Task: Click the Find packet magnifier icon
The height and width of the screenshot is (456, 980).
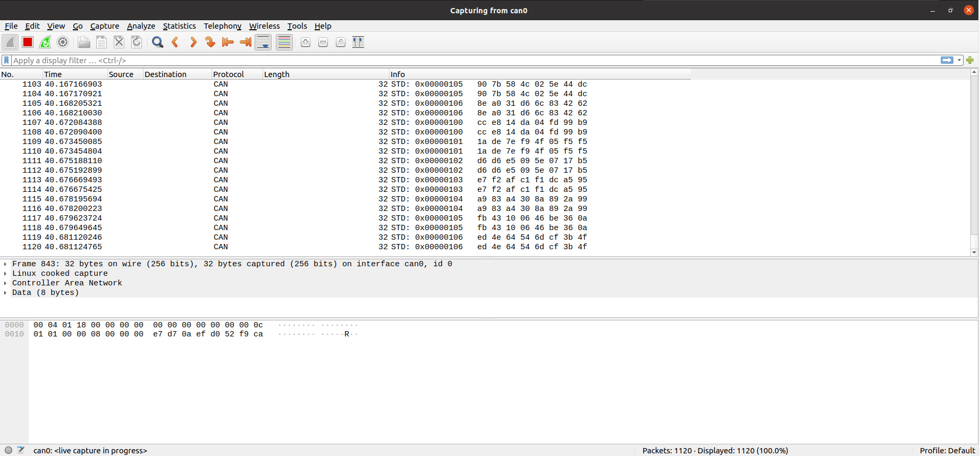Action: click(157, 43)
